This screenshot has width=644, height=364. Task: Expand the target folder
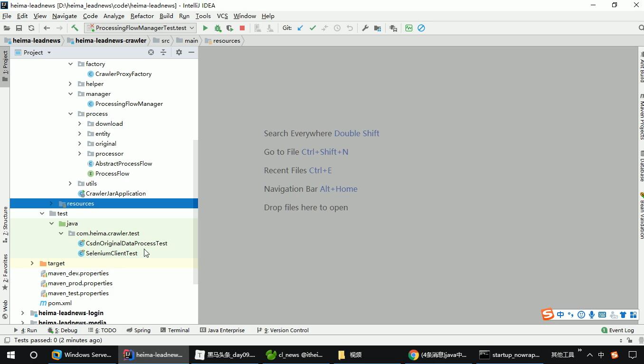click(x=32, y=263)
